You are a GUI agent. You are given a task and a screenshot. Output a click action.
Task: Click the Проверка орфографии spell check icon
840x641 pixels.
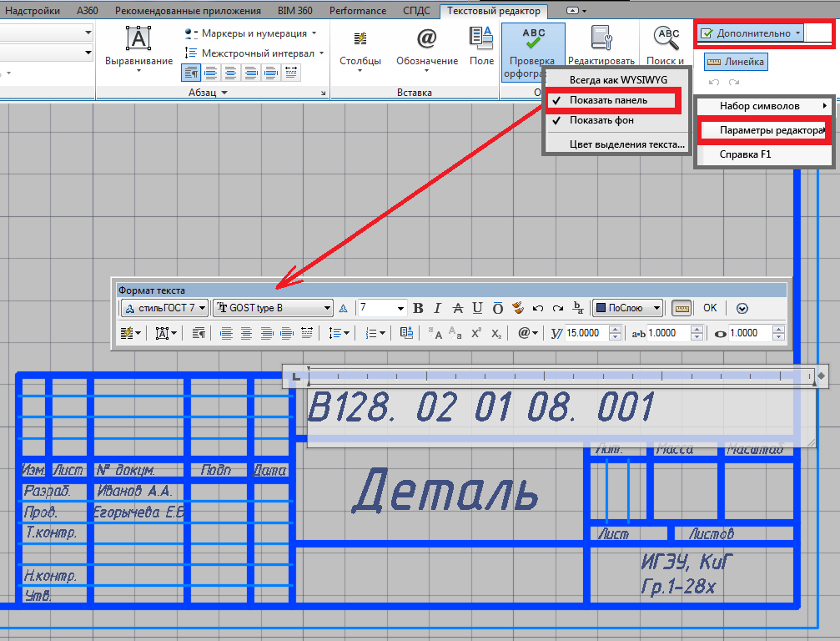pos(532,39)
